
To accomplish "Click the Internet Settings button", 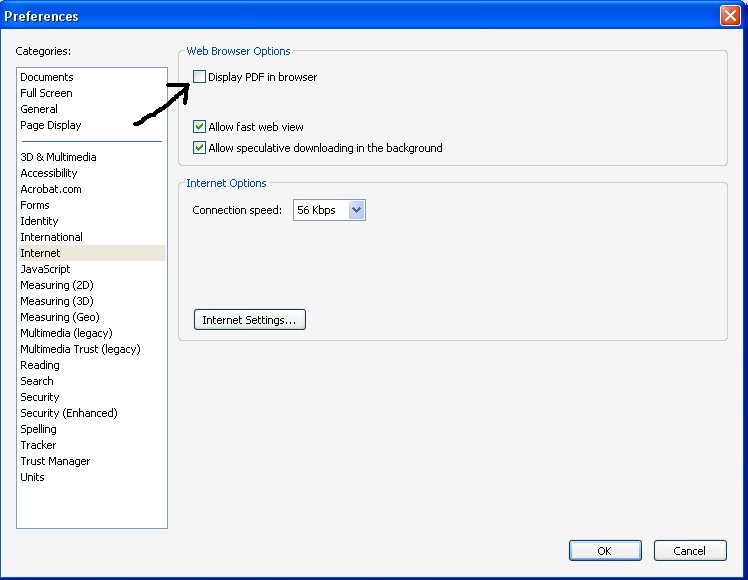I will 249,320.
